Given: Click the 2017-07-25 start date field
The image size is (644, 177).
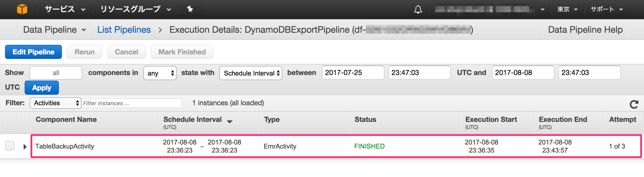Looking at the screenshot, I should click(352, 73).
